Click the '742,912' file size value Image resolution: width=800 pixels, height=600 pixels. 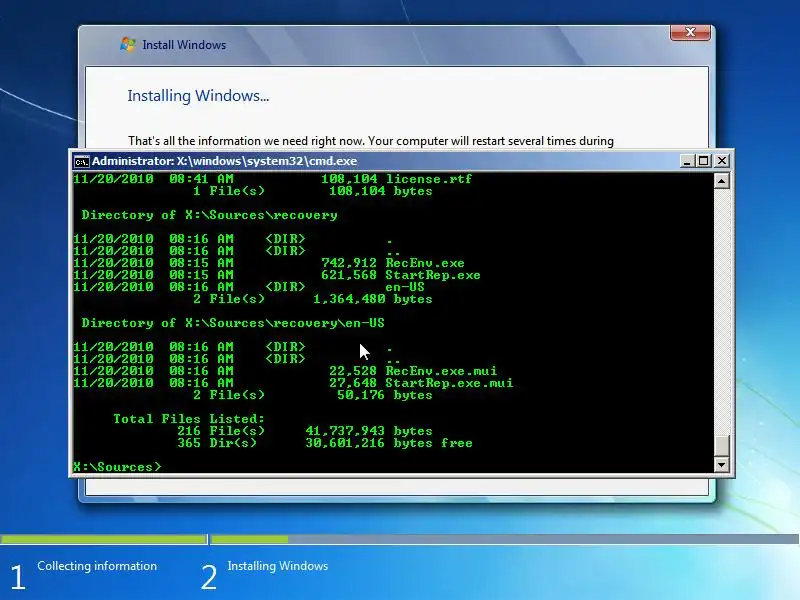(x=349, y=263)
